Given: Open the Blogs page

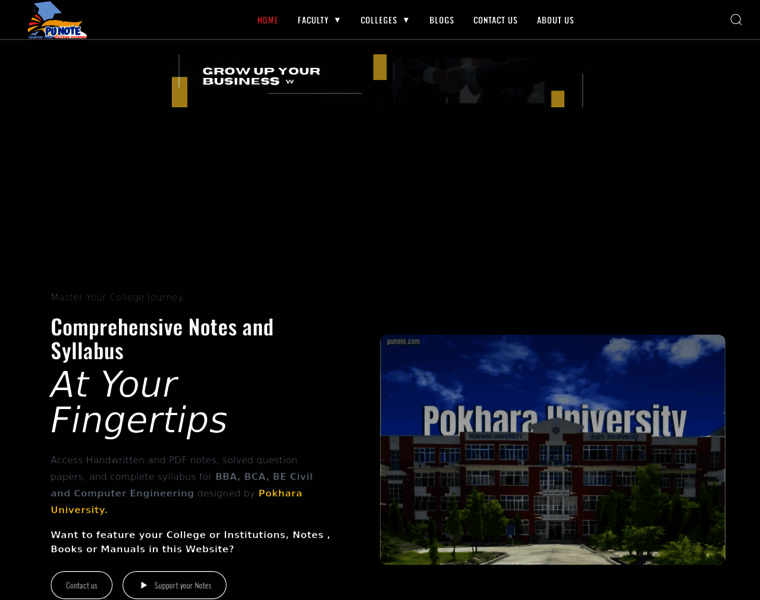Looking at the screenshot, I should (x=442, y=20).
